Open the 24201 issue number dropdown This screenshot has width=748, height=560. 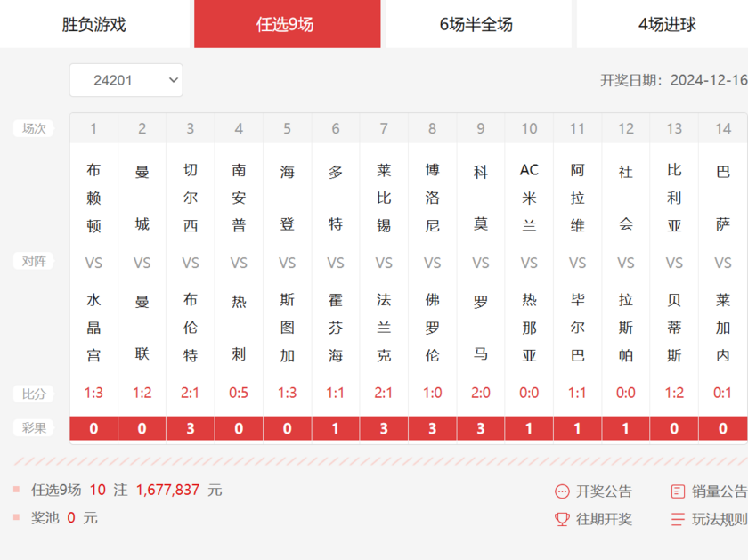click(x=126, y=80)
